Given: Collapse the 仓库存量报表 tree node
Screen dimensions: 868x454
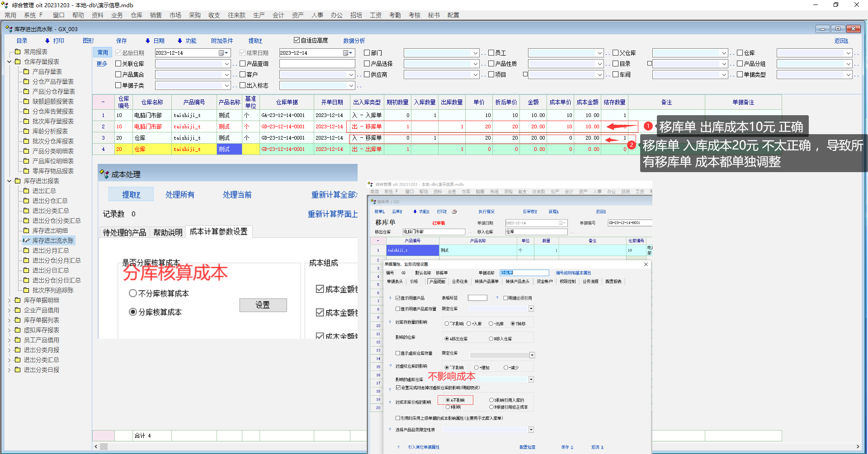Looking at the screenshot, I should click(x=9, y=61).
